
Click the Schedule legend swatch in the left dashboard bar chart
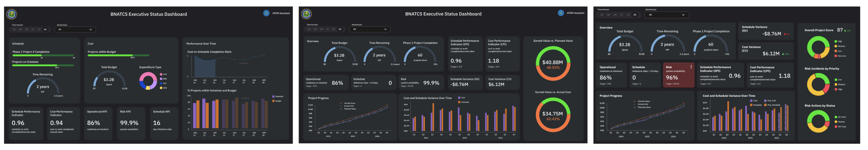pyautogui.click(x=273, y=96)
